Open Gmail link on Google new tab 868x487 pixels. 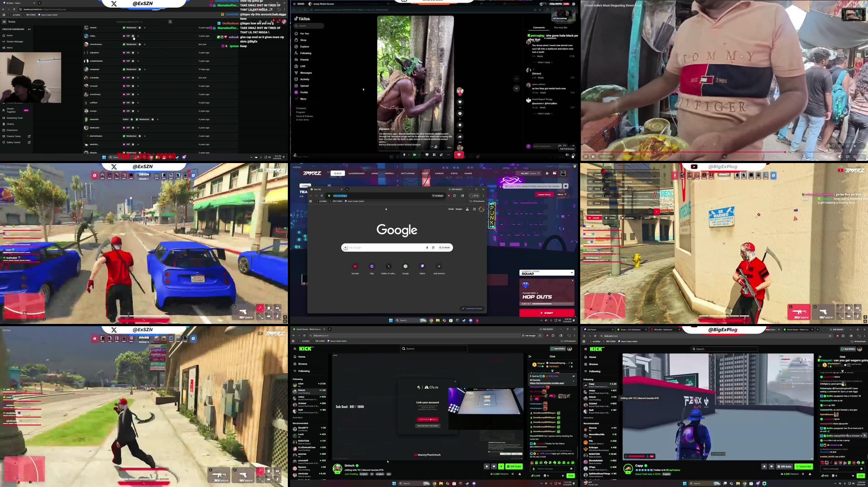pos(451,209)
